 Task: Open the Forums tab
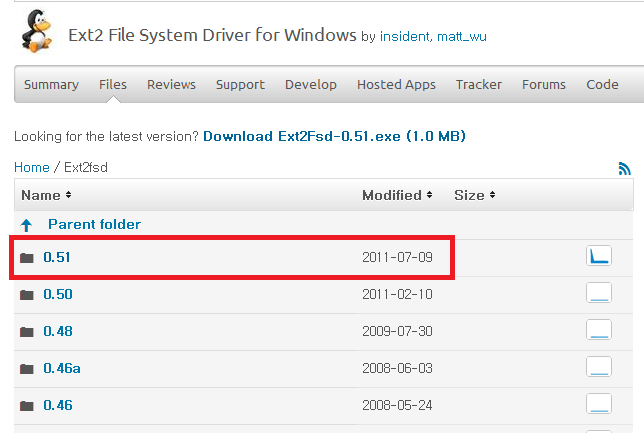(544, 85)
